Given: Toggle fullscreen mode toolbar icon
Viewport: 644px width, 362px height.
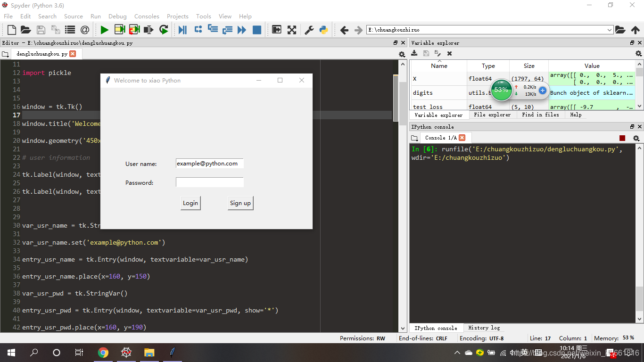Looking at the screenshot, I should [x=292, y=30].
